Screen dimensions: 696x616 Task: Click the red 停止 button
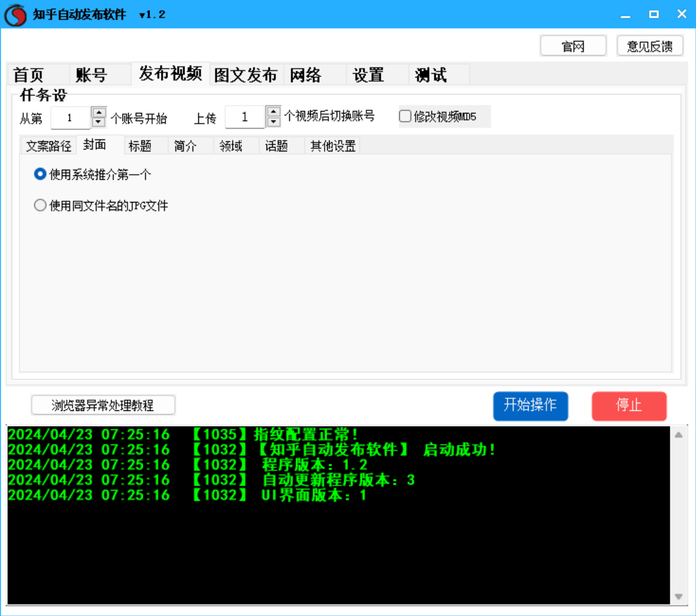pos(629,406)
